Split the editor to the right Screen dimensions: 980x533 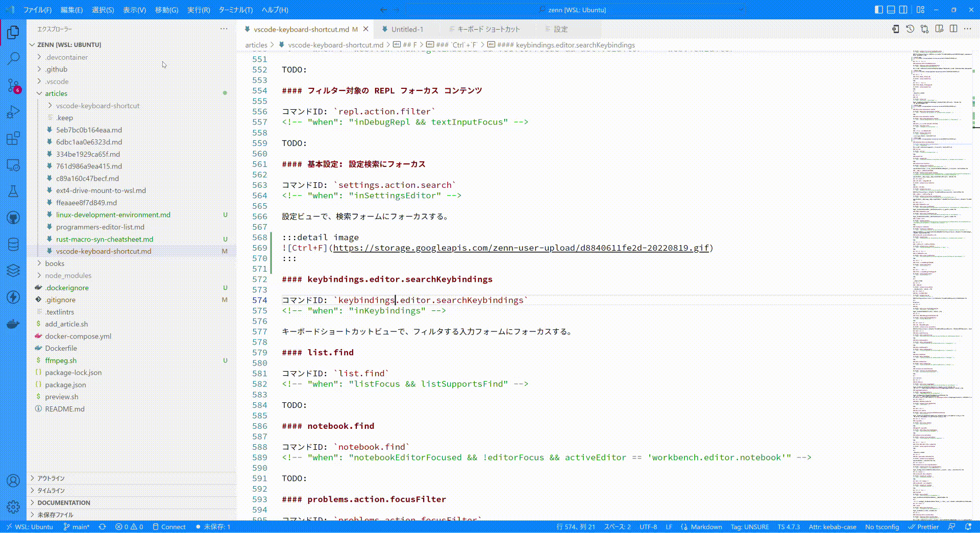953,29
